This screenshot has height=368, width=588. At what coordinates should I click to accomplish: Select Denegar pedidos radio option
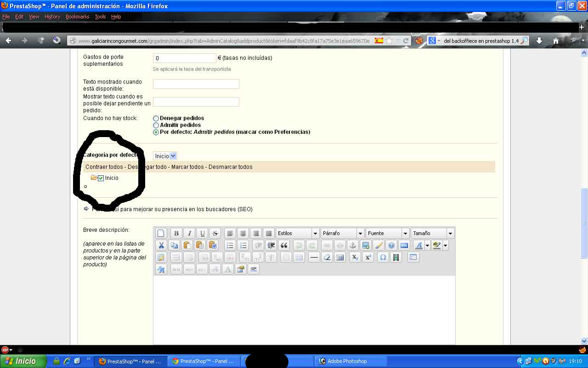pos(156,119)
